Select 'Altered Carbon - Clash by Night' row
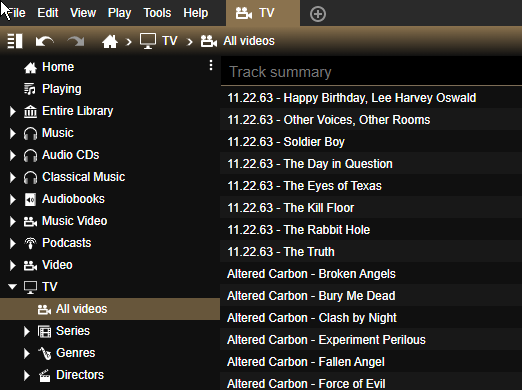This screenshot has height=390, width=522. (x=371, y=318)
